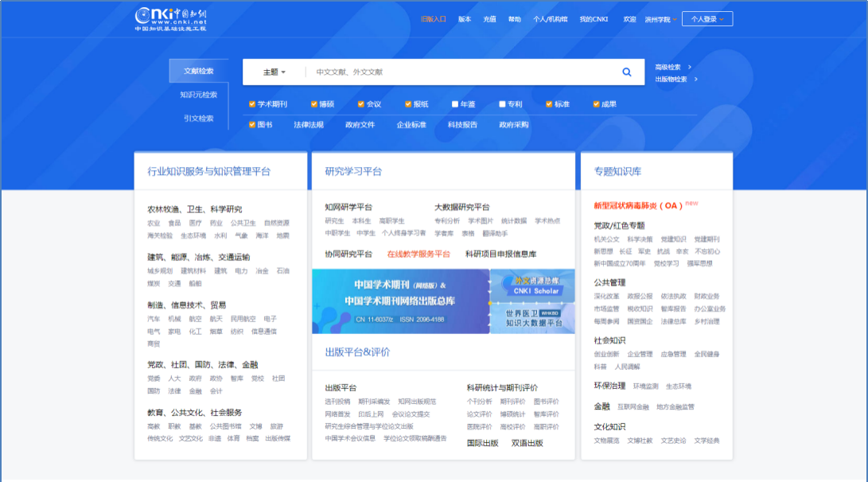Open the 在线教学服务平台 link
This screenshot has width=868, height=482.
[418, 254]
